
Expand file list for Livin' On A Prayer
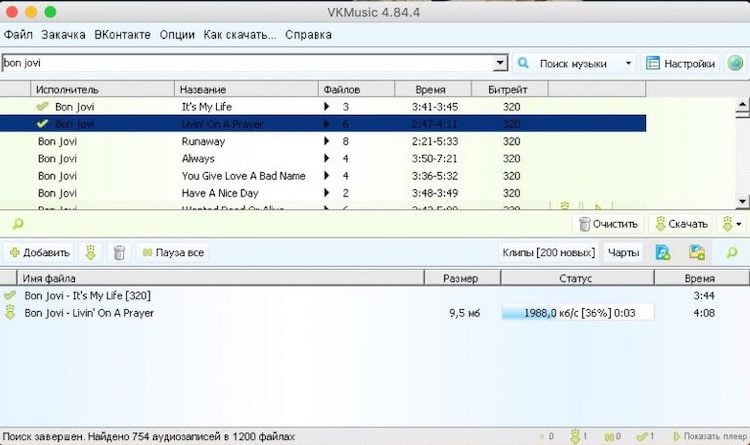point(327,123)
